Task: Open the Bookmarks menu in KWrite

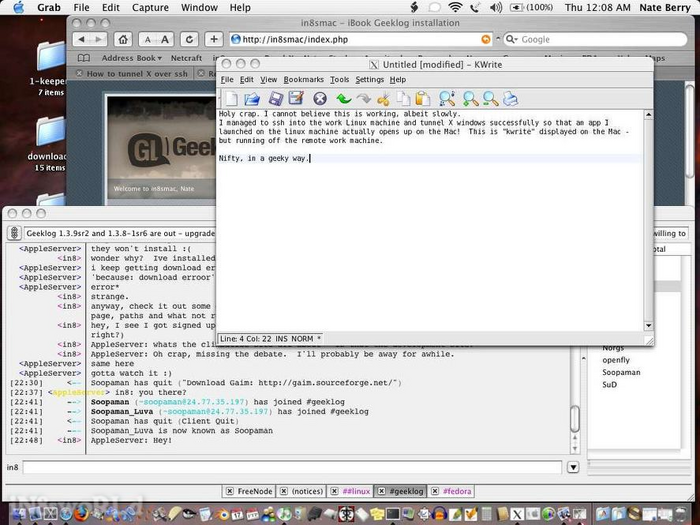Action: (x=304, y=79)
